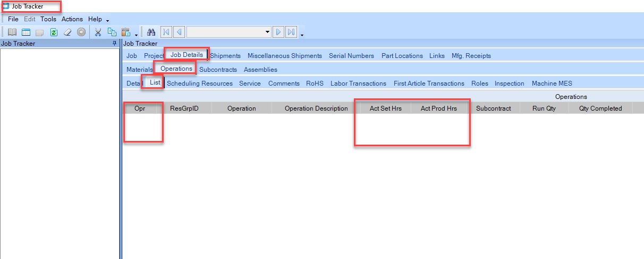Viewport: 644px width, 259px height.
Task: Open the Service tab
Action: [250, 83]
